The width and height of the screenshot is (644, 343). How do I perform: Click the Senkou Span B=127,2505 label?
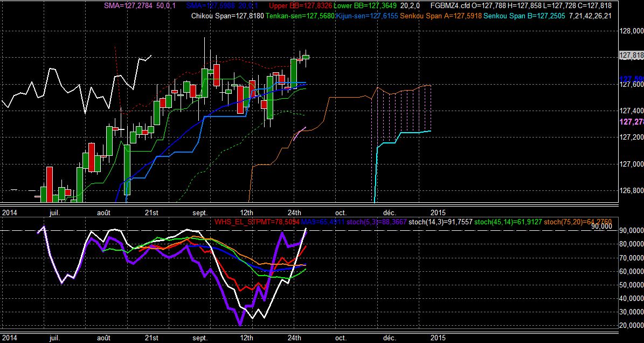click(x=524, y=16)
